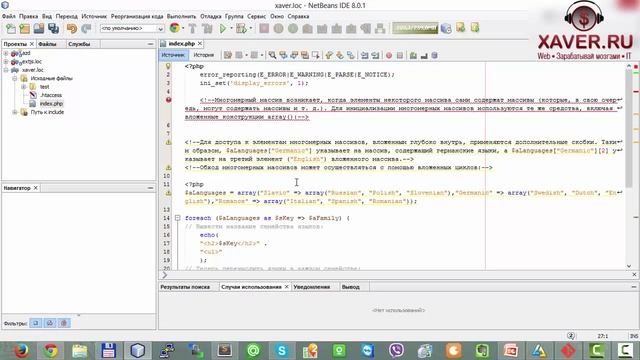The height and width of the screenshot is (360, 640).
Task: Expand the test folder node
Action: [23, 87]
